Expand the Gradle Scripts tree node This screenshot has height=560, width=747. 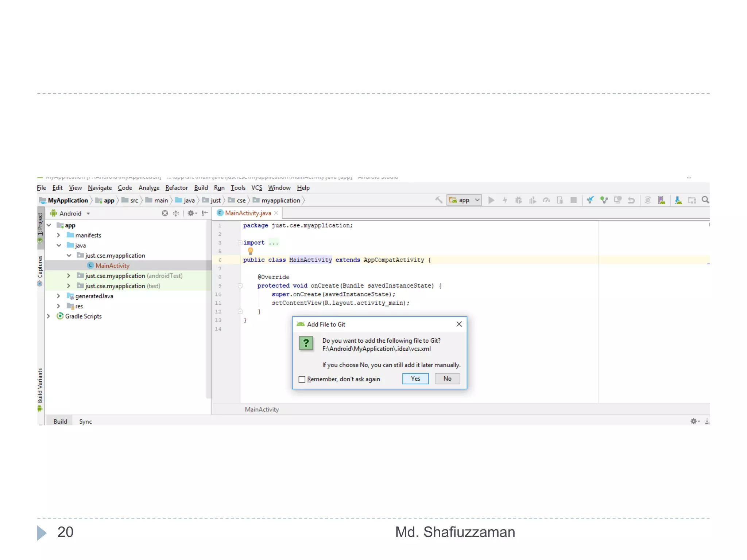coord(49,316)
